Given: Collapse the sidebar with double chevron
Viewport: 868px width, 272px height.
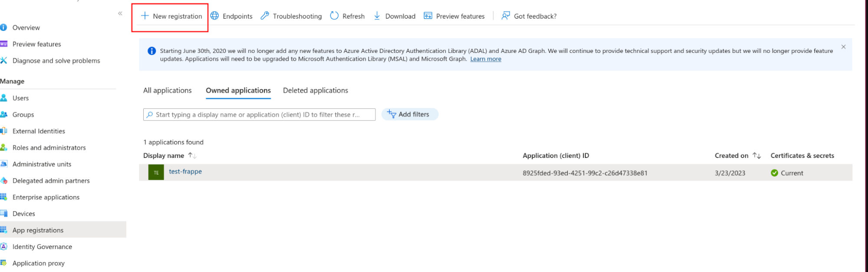Looking at the screenshot, I should click(x=120, y=13).
